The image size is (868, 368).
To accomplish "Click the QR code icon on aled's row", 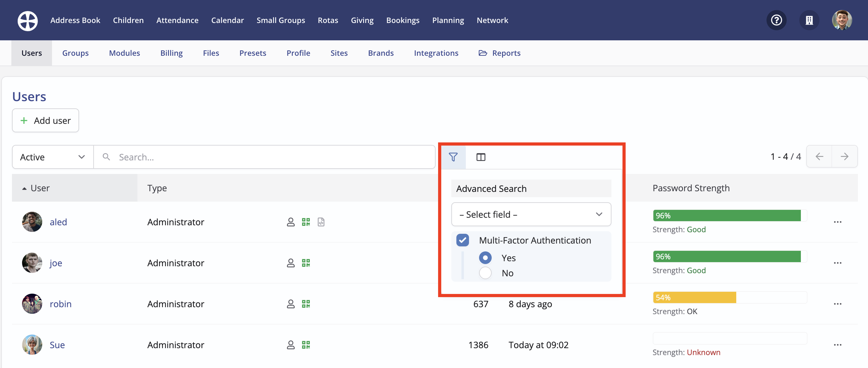I will [x=306, y=222].
